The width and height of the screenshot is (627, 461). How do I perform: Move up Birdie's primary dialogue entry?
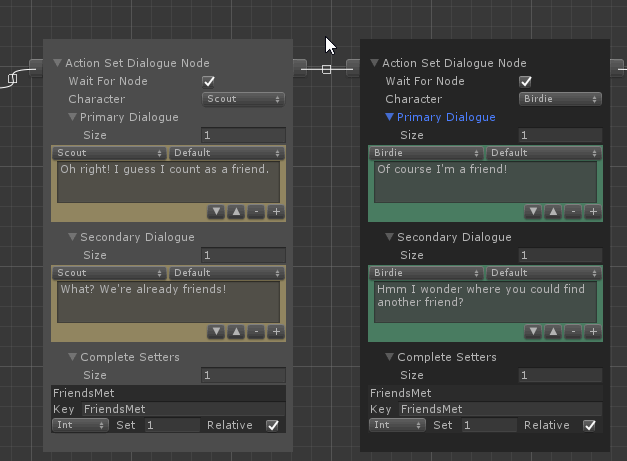coord(553,212)
